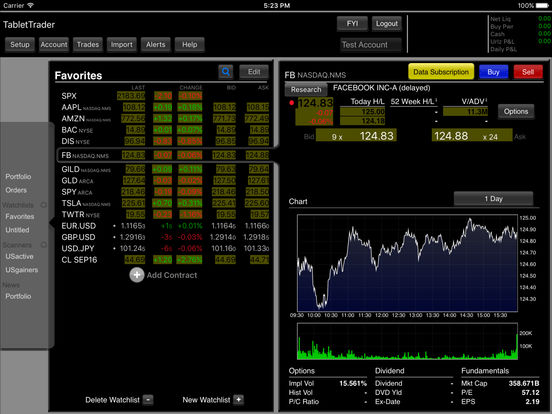Select the Untitled watchlist in sidebar
This screenshot has width=552, height=414.
pyautogui.click(x=17, y=230)
